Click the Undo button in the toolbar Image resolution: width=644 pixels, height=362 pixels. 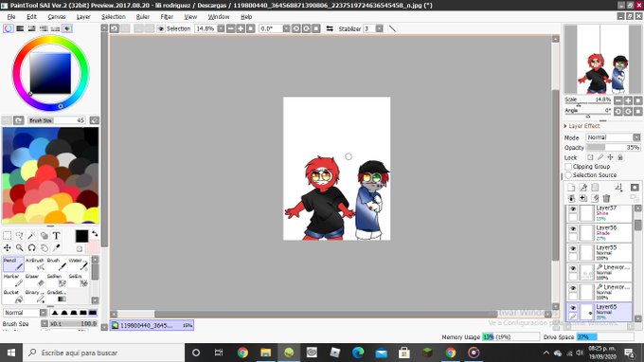(x=115, y=28)
